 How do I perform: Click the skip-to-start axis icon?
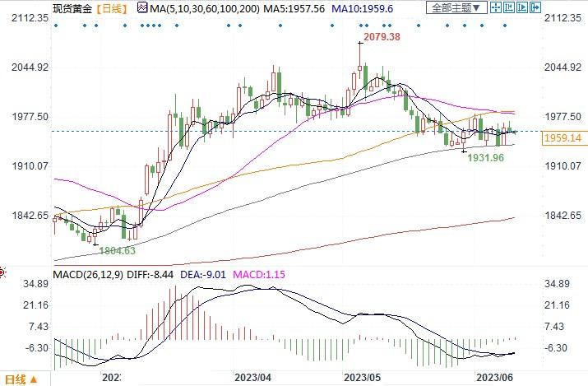[509, 7]
